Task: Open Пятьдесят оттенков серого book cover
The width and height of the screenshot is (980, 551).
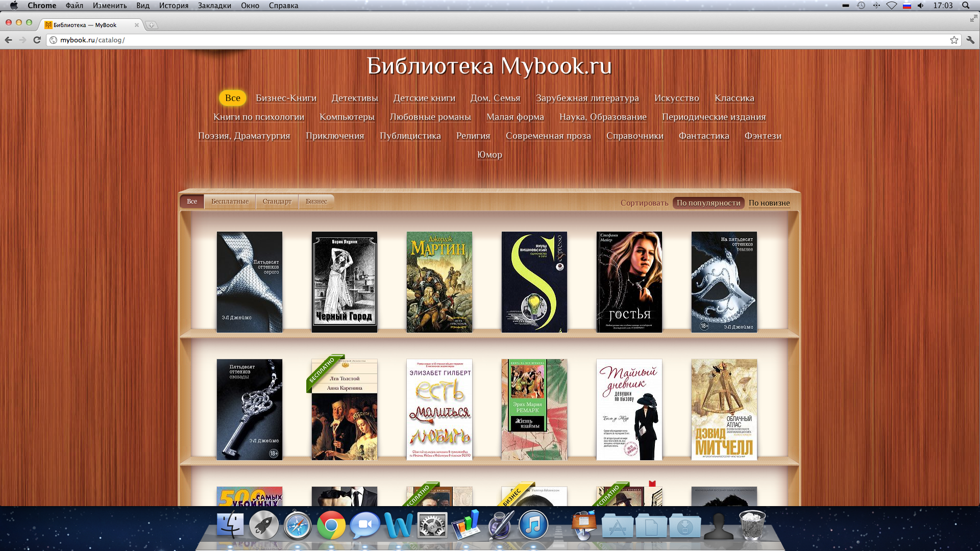Action: [250, 282]
